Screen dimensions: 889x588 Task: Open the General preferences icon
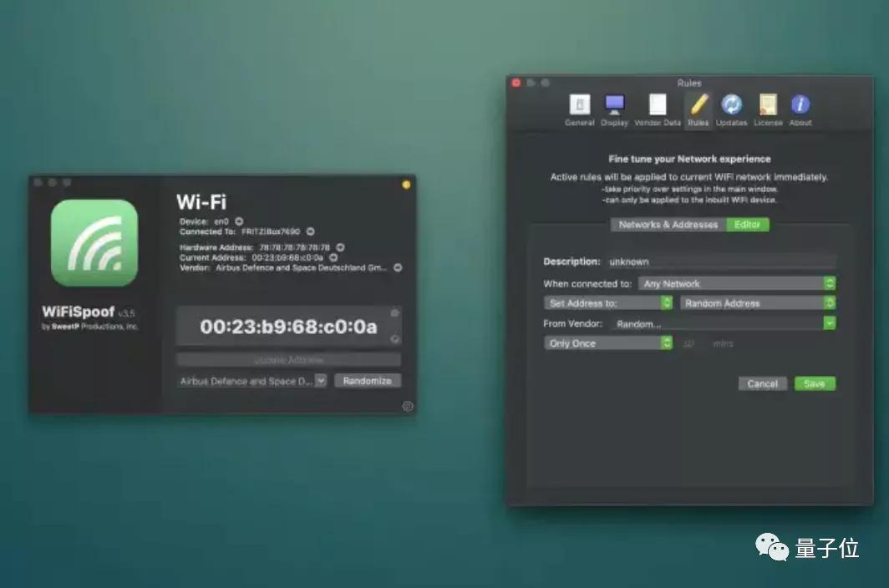tap(579, 105)
